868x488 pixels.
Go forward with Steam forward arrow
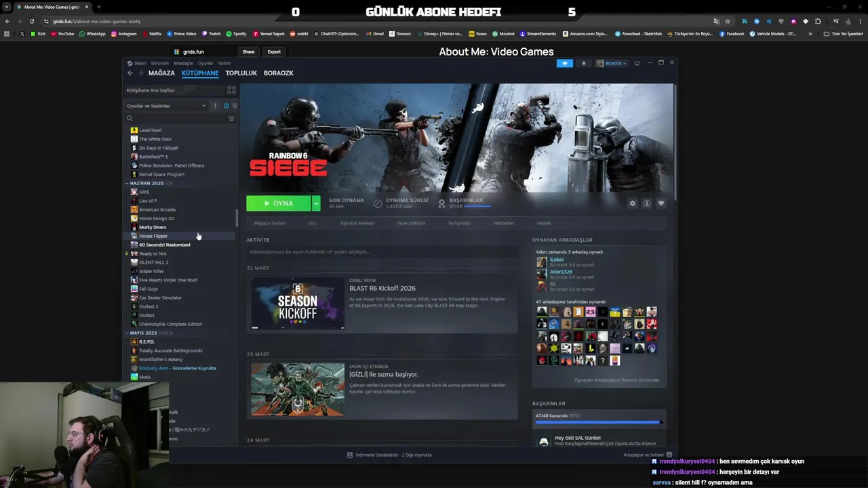click(140, 73)
